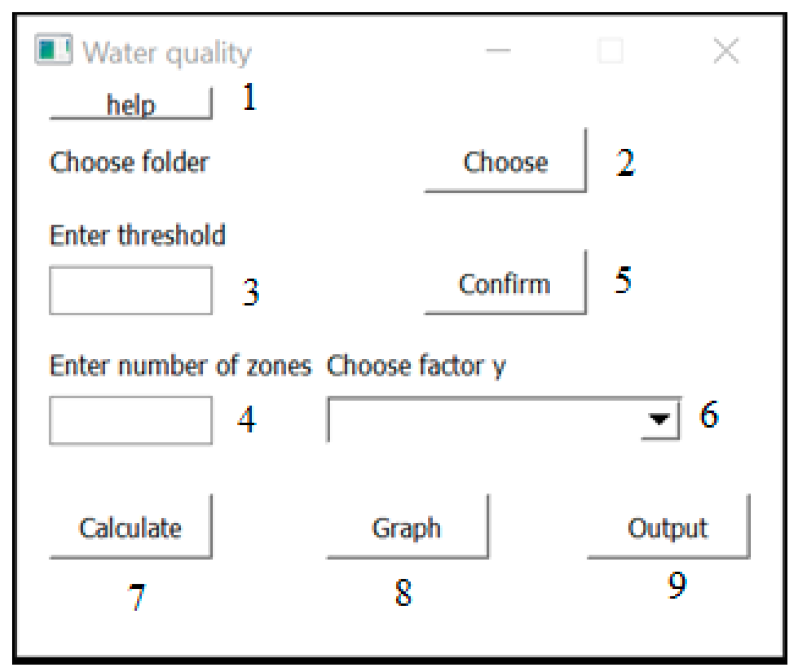Click the Water quality app icon in title bar

coord(53,50)
